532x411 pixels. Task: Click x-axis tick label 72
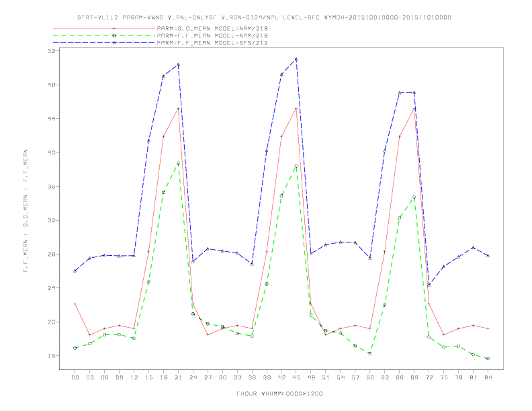[429, 377]
